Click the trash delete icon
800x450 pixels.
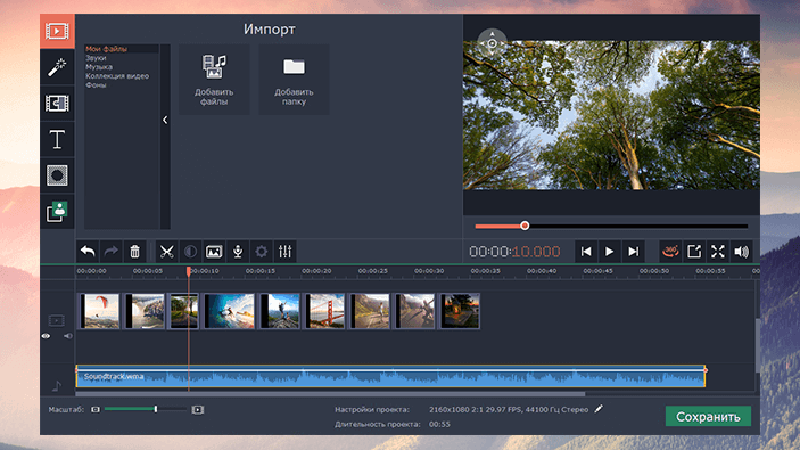click(x=135, y=251)
